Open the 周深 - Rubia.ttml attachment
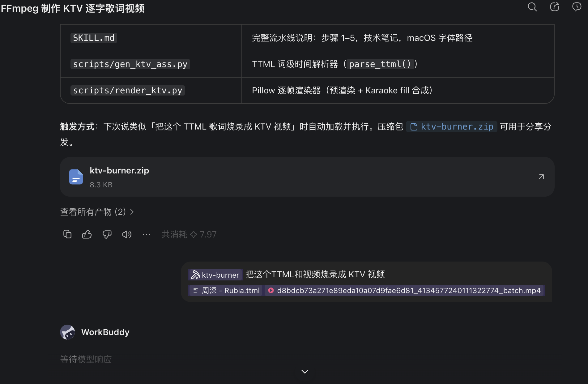Viewport: 588px width, 384px height. point(226,291)
